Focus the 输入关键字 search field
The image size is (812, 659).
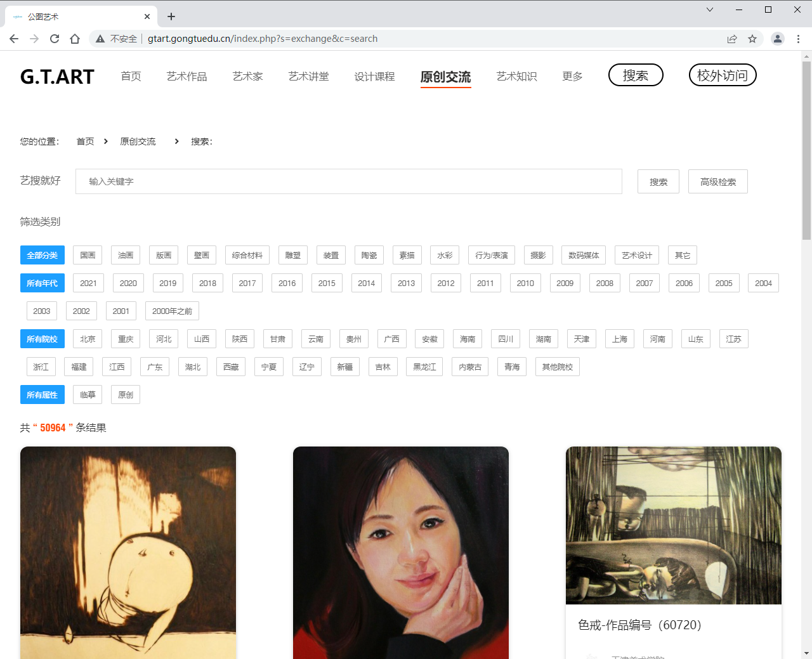349,181
